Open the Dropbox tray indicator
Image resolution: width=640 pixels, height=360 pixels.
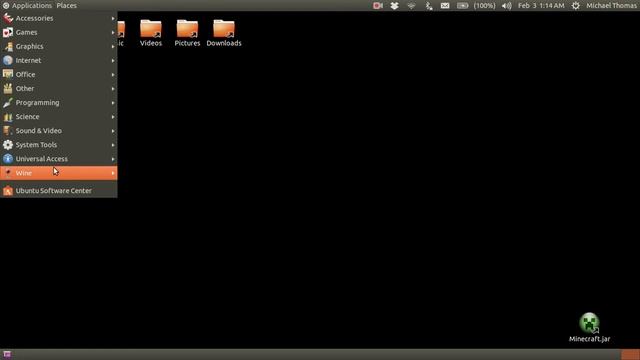(x=394, y=5)
